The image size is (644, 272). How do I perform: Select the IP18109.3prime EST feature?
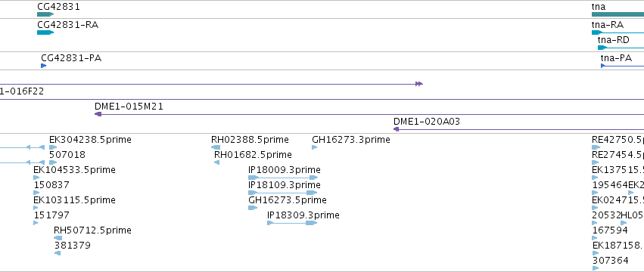(283, 193)
